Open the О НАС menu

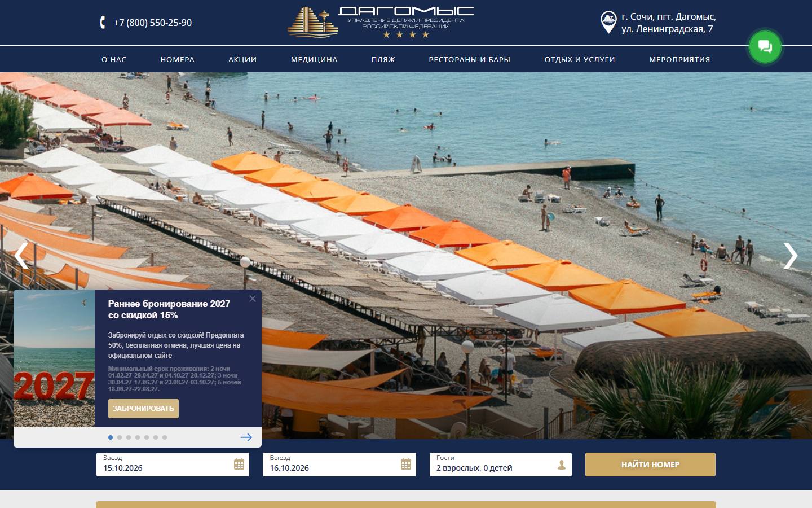tap(114, 59)
